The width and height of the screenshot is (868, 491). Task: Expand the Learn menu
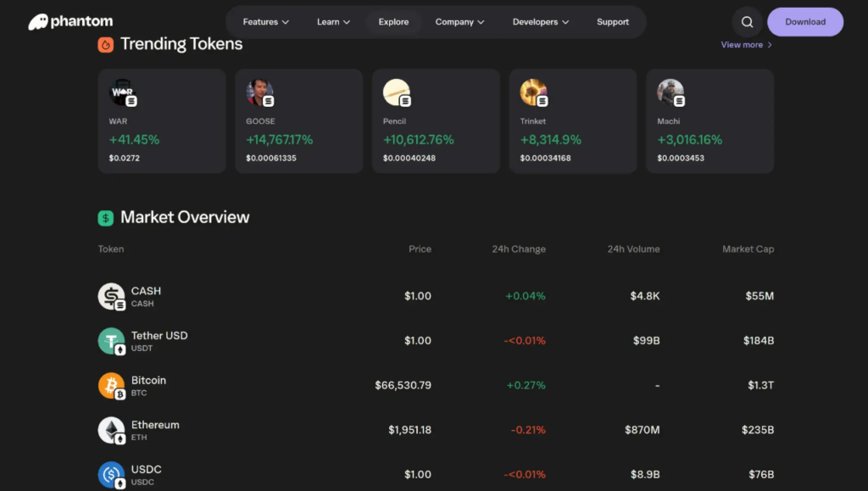point(333,22)
